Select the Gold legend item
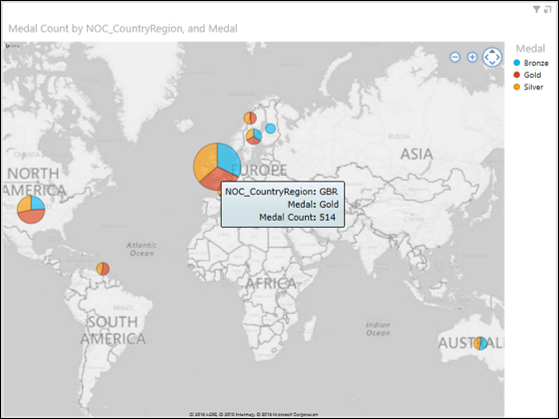 click(527, 75)
